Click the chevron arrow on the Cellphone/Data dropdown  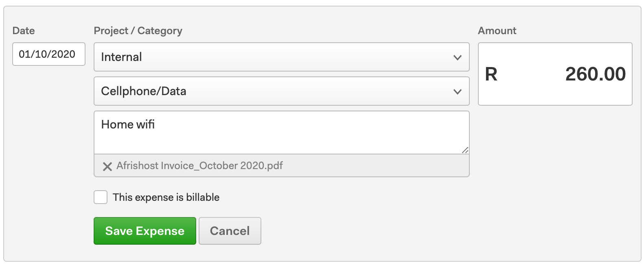click(458, 91)
